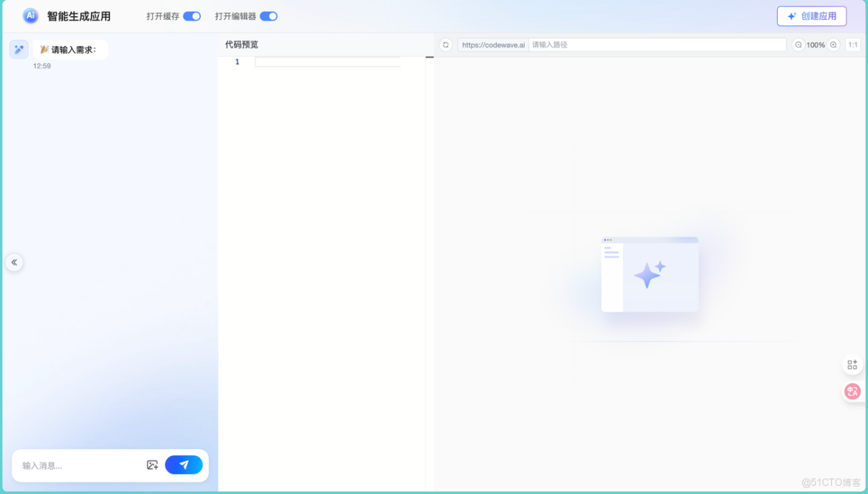
Task: Click the assistant avatar above 请输入需求 message
Action: 18,49
